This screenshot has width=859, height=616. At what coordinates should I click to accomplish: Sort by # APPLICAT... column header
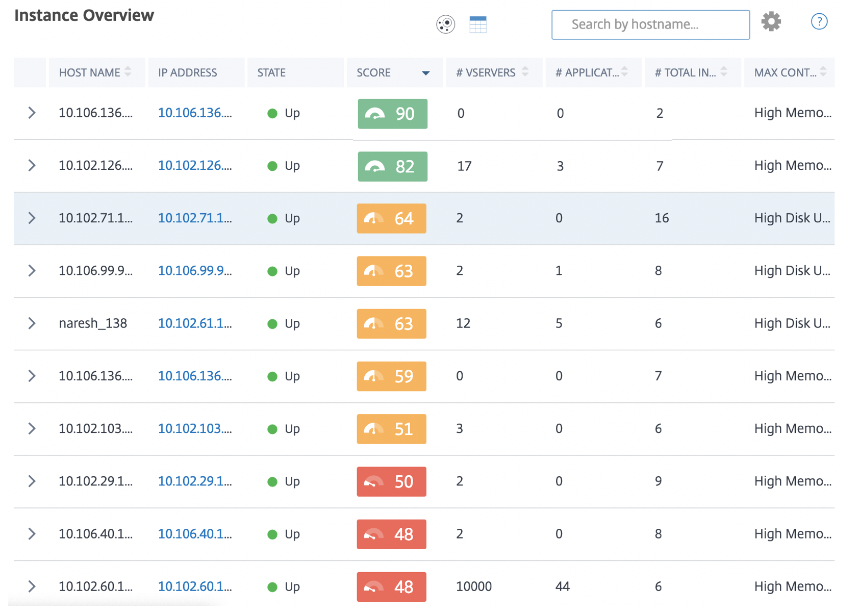[593, 72]
